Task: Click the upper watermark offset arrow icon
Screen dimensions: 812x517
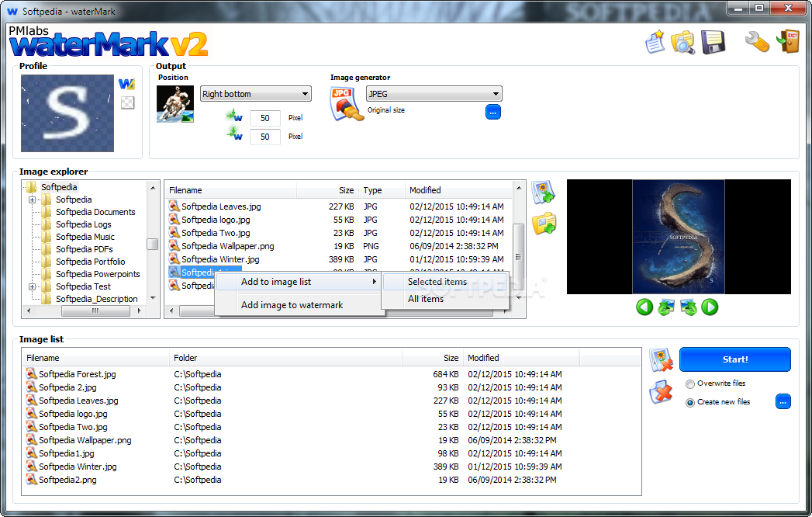Action: [x=234, y=116]
